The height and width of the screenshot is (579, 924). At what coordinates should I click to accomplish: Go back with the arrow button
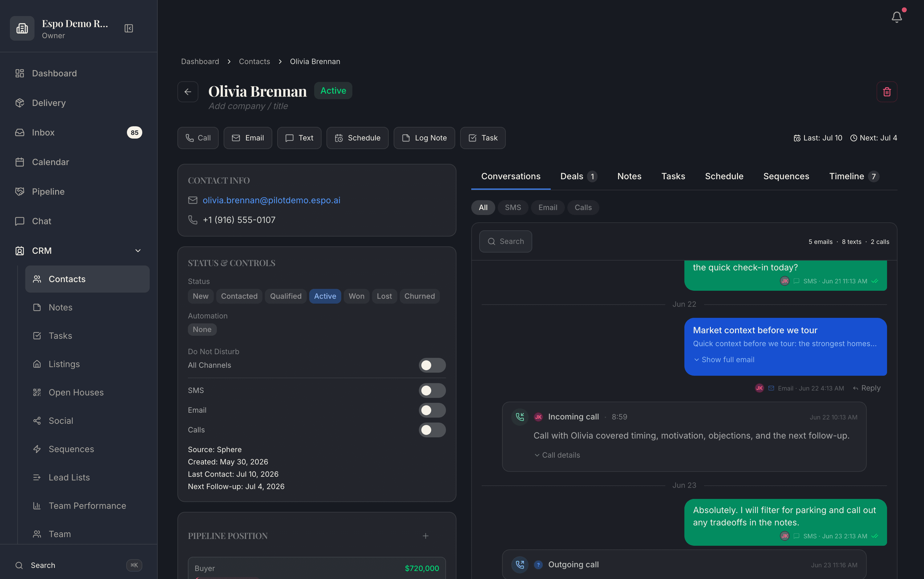click(x=188, y=91)
